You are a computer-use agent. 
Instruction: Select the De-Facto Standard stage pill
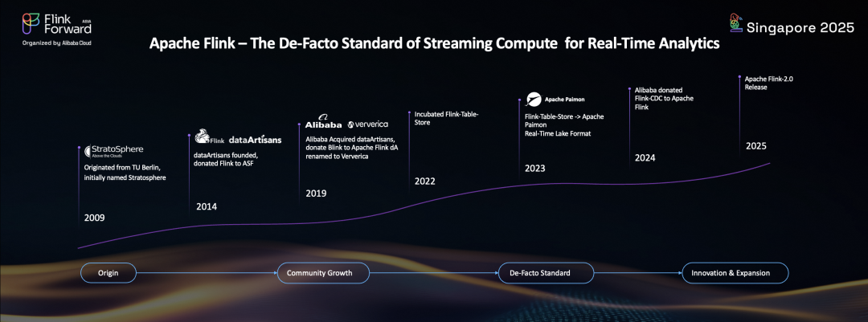click(546, 273)
